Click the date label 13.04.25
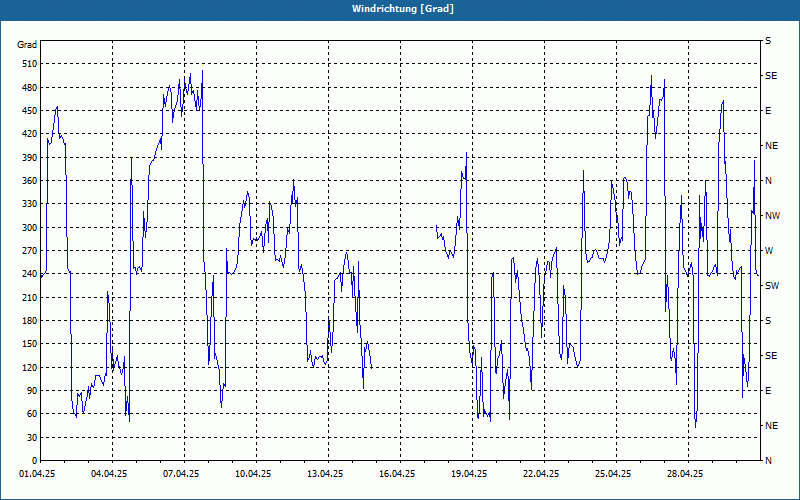The height and width of the screenshot is (500, 800). click(325, 474)
